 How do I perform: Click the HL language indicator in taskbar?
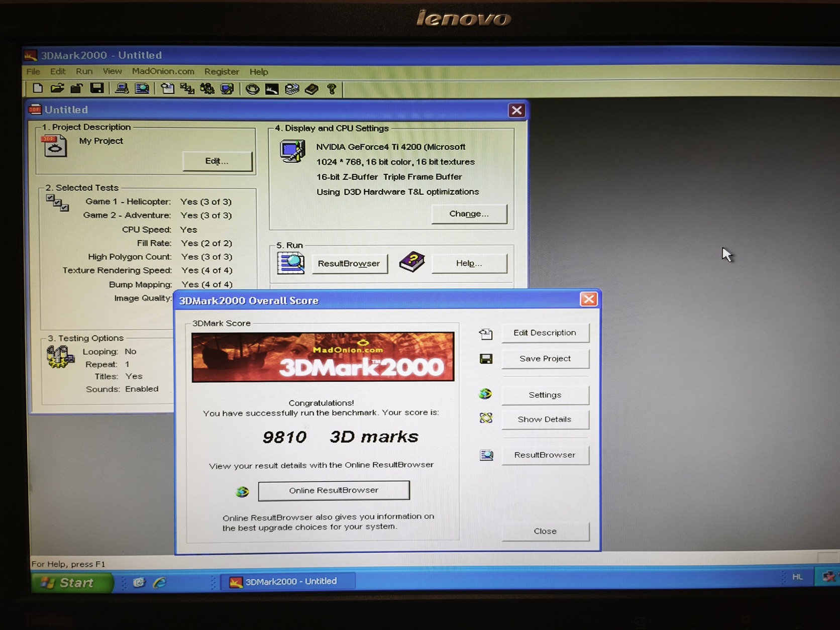797,577
